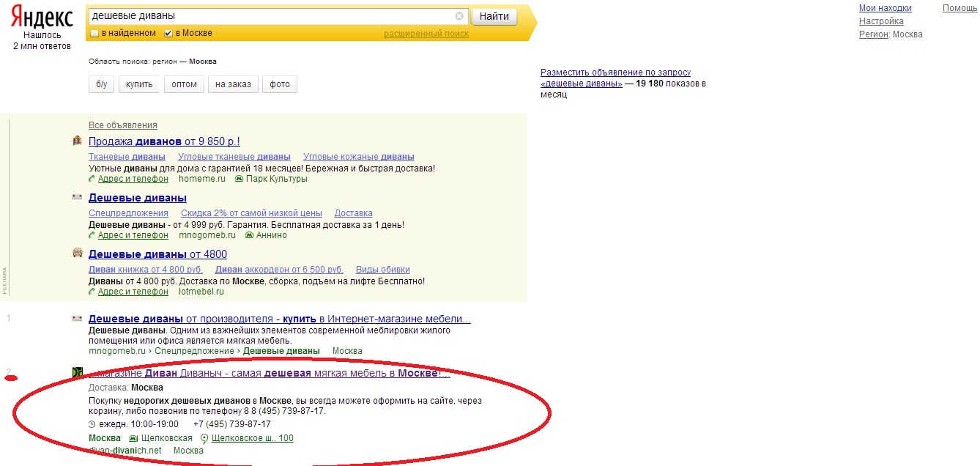Open 'Диван книжка от 4 800 руб.' sitelink
This screenshot has width=980, height=466.
coord(145,270)
